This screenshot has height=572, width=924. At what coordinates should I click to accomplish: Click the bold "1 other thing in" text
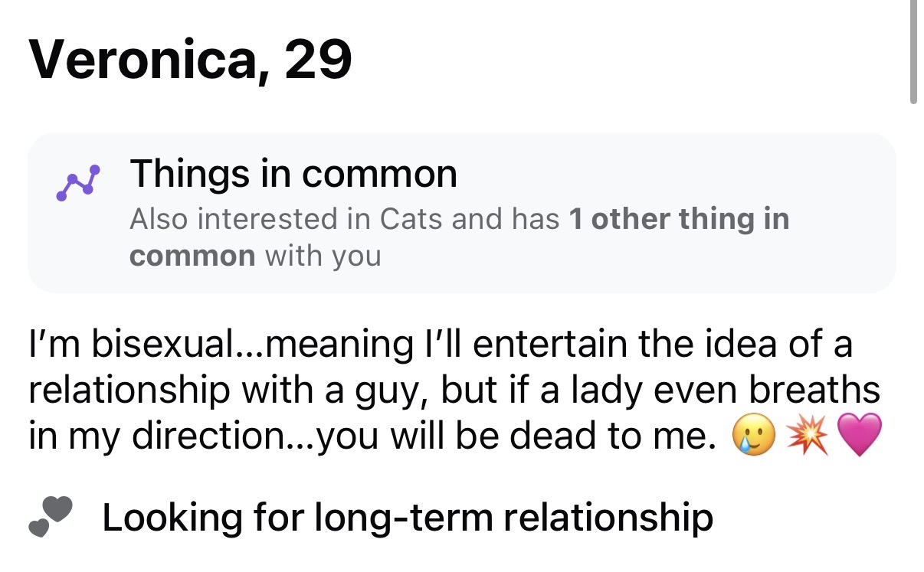click(679, 219)
